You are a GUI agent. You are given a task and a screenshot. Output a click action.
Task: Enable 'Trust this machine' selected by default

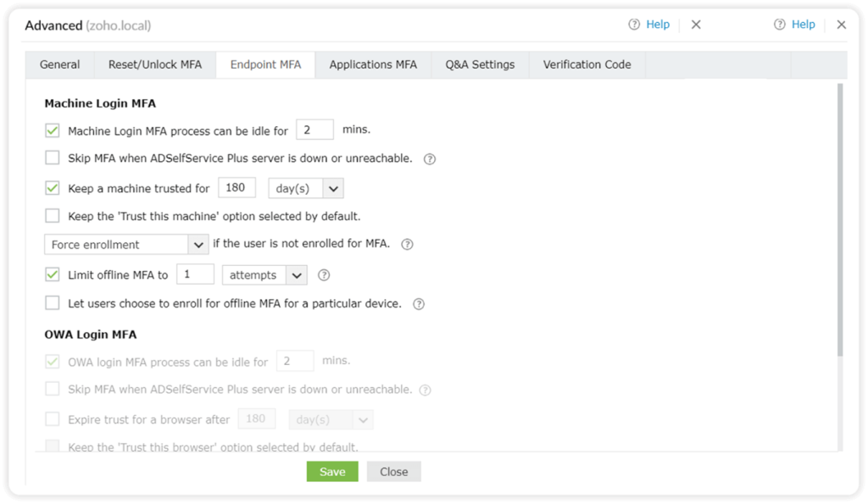53,216
